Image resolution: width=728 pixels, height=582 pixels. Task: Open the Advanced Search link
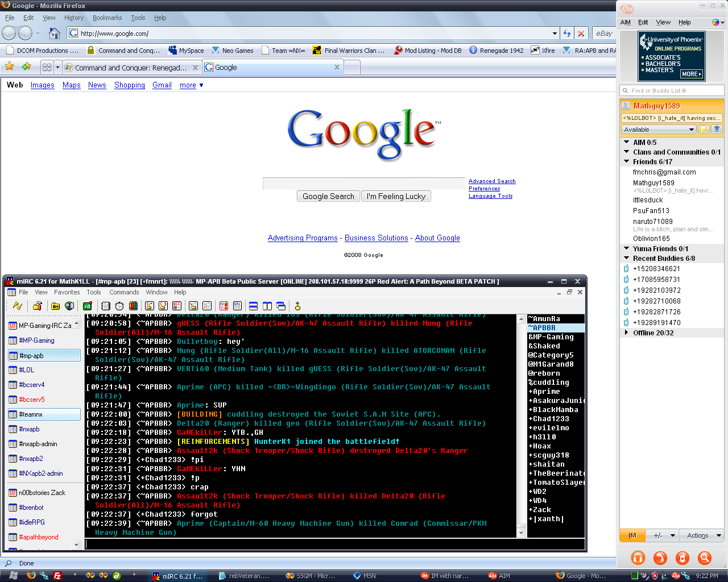(x=492, y=181)
